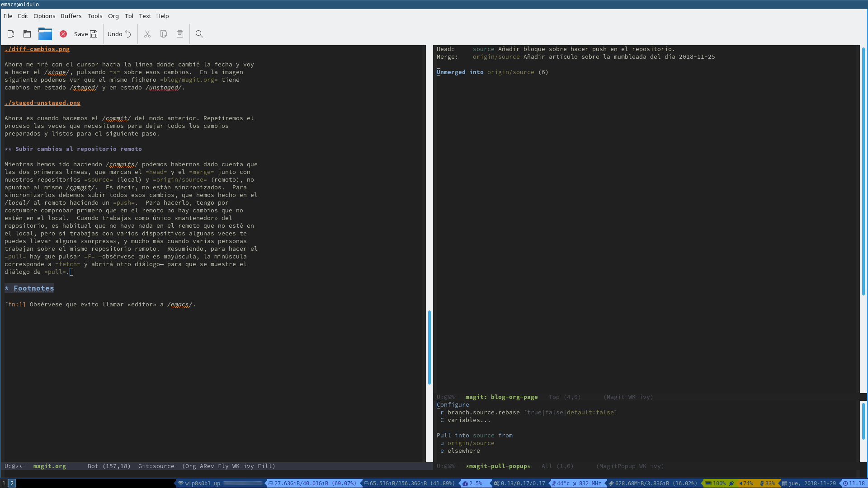Screen dimensions: 868x488
Task: Click the Undo toolbar button
Action: pyautogui.click(x=119, y=34)
